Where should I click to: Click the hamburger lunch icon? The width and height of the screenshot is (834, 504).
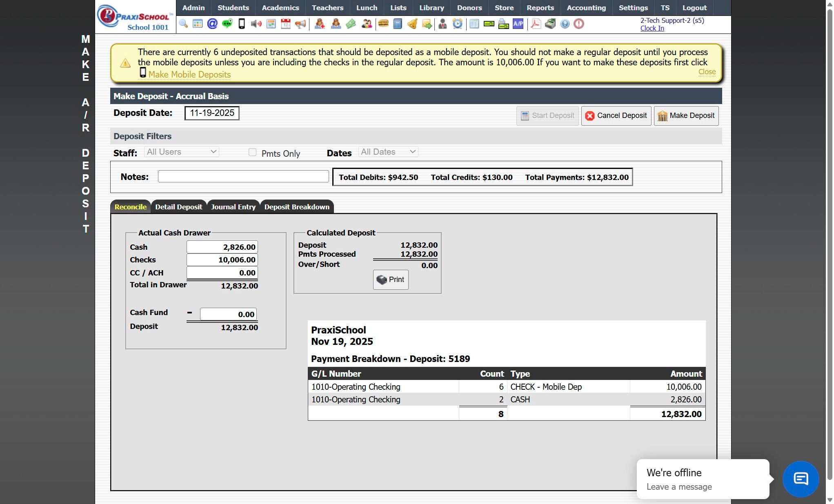coord(383,24)
